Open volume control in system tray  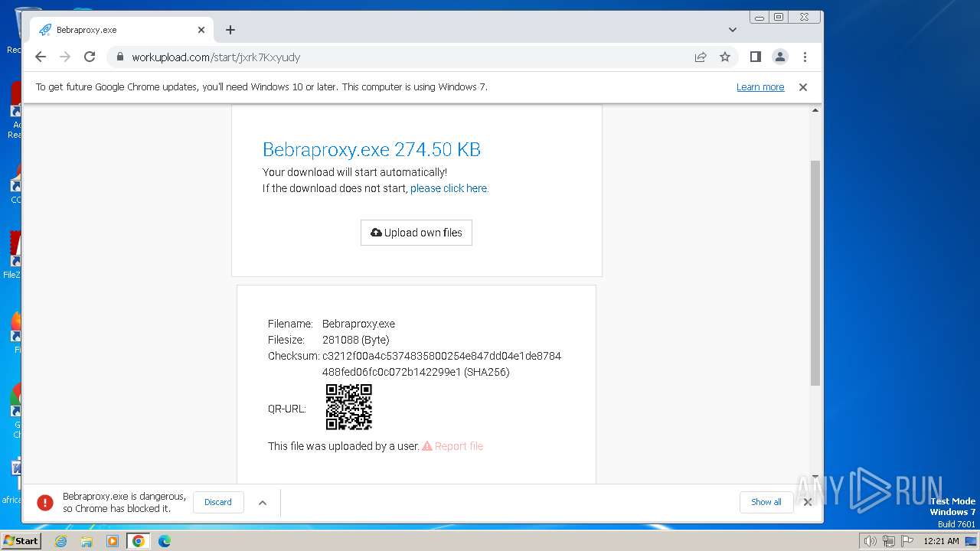pos(871,541)
